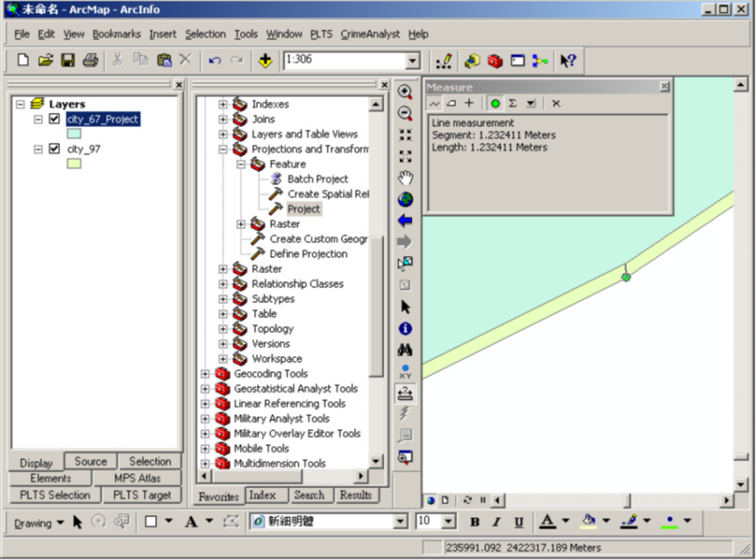Save the map with floppy disk icon
The image size is (756, 560).
pos(67,61)
